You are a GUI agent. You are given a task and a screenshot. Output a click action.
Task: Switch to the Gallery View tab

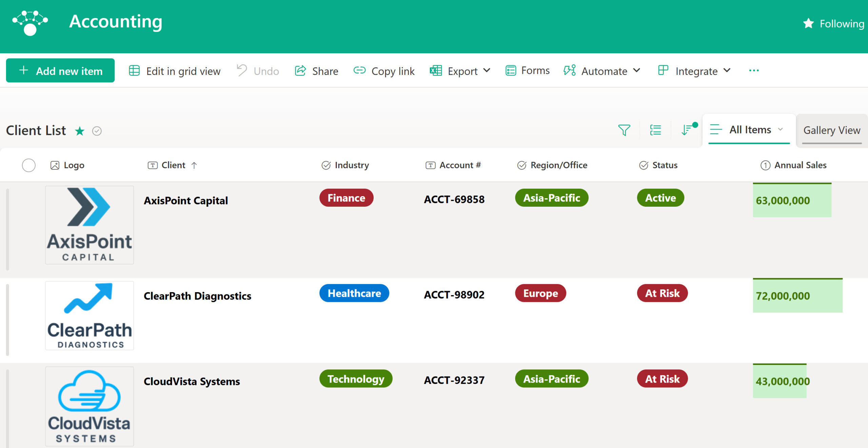pyautogui.click(x=831, y=130)
